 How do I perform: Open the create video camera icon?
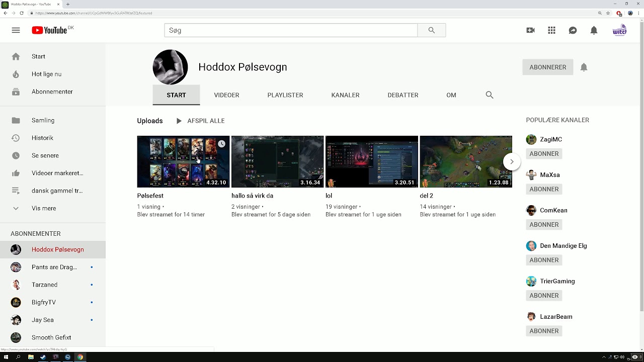coord(530,30)
